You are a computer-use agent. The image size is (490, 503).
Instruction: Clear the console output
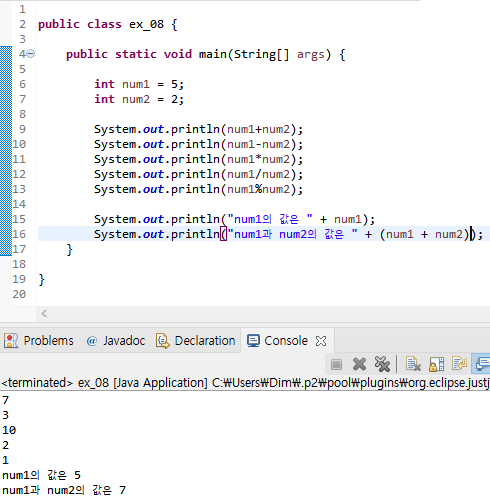click(x=413, y=364)
